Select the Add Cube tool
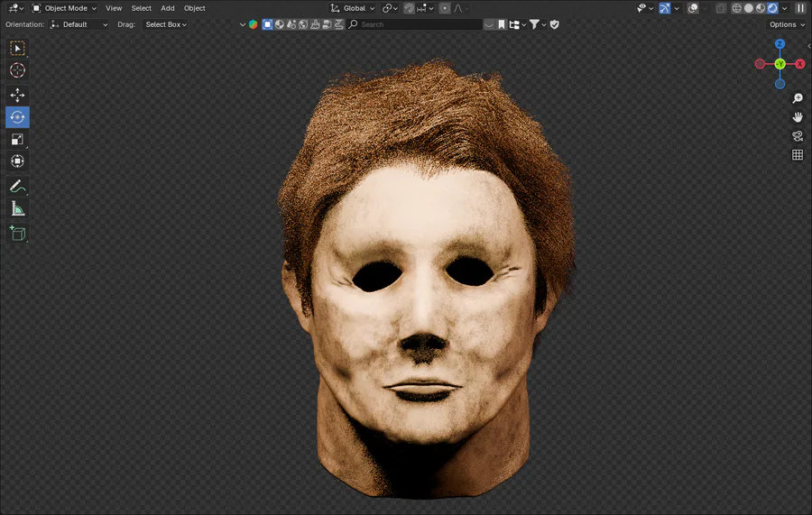The height and width of the screenshot is (515, 812). click(17, 234)
